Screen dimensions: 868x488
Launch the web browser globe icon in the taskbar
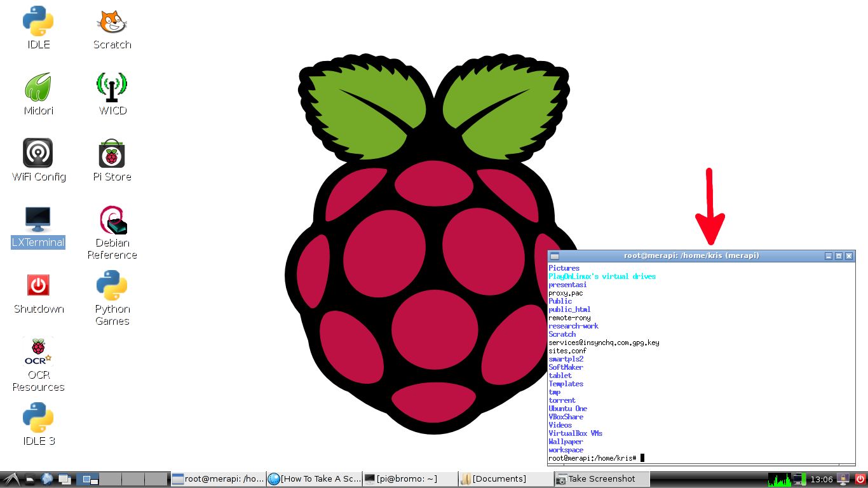(48, 479)
